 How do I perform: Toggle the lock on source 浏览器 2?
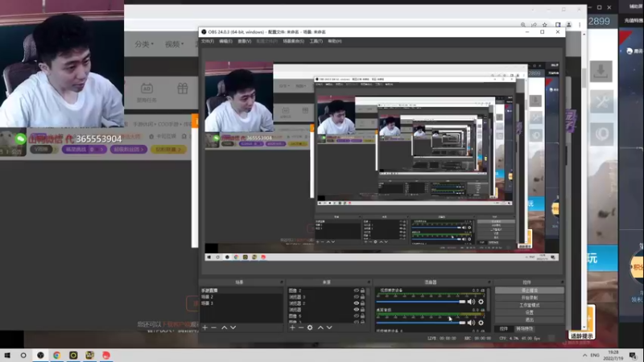pos(362,303)
